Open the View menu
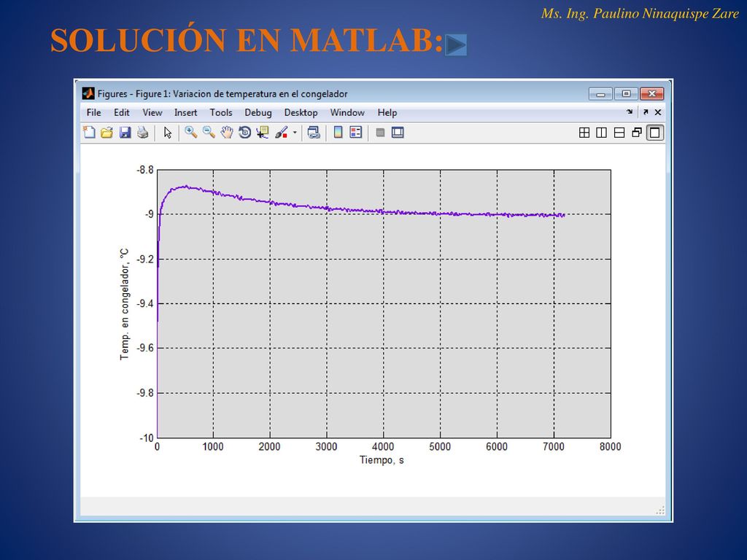 tap(152, 112)
